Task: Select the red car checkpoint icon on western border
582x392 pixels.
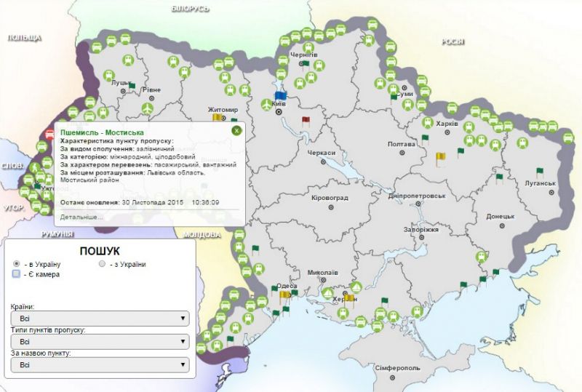Action: coord(49,135)
